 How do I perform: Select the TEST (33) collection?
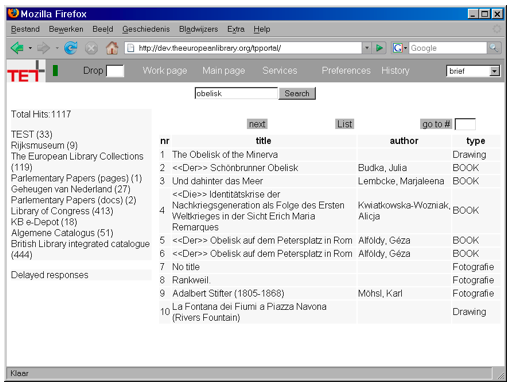tap(32, 134)
